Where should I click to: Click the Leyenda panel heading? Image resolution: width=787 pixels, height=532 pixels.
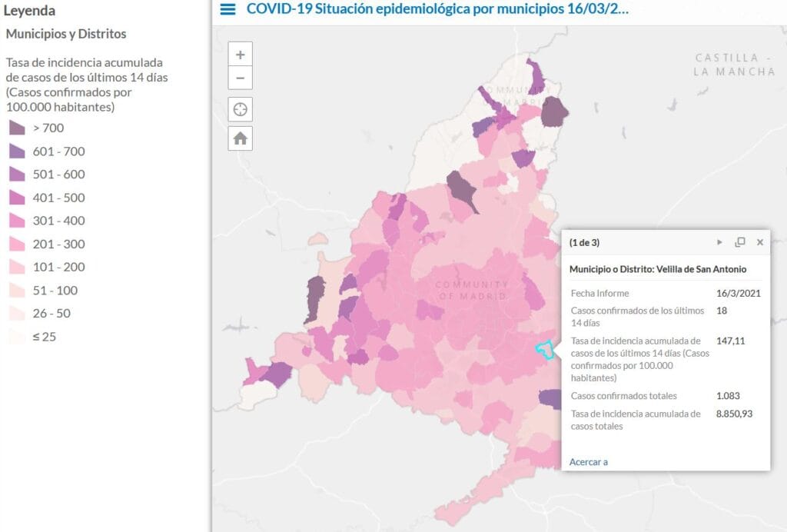(29, 11)
